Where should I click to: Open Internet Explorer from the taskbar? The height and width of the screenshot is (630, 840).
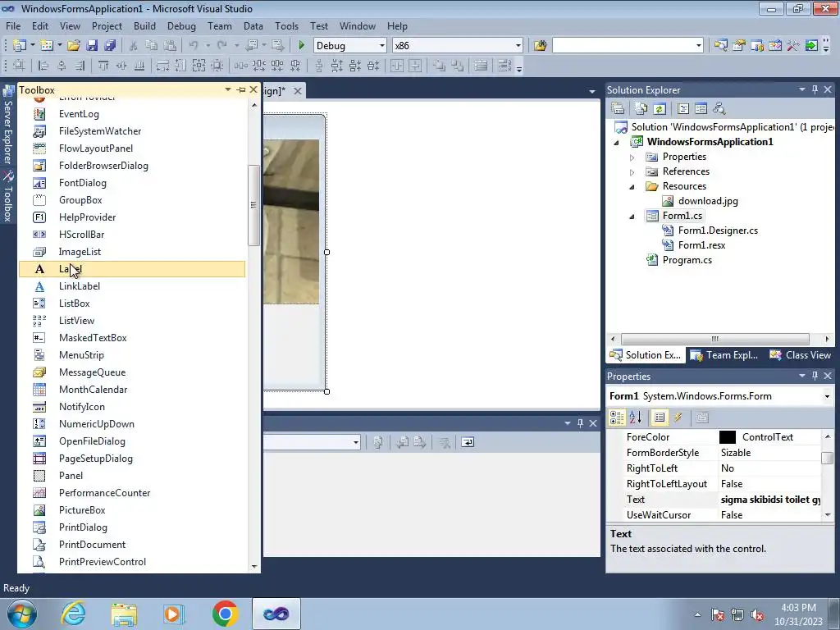(x=73, y=614)
